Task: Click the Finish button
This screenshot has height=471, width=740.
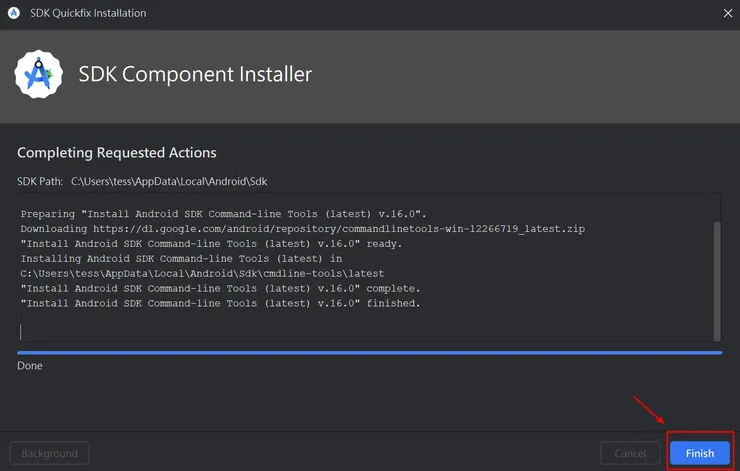Action: tap(699, 453)
